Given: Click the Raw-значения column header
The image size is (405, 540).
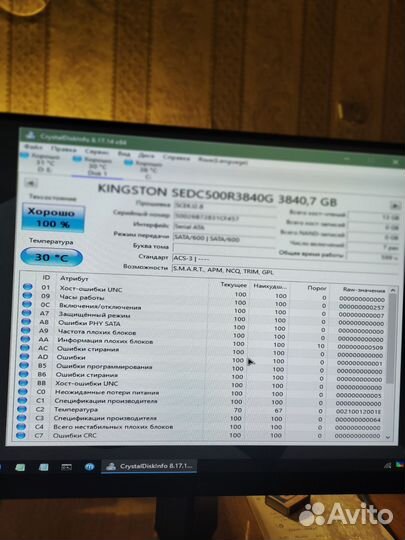Looking at the screenshot, I should click(x=364, y=290).
